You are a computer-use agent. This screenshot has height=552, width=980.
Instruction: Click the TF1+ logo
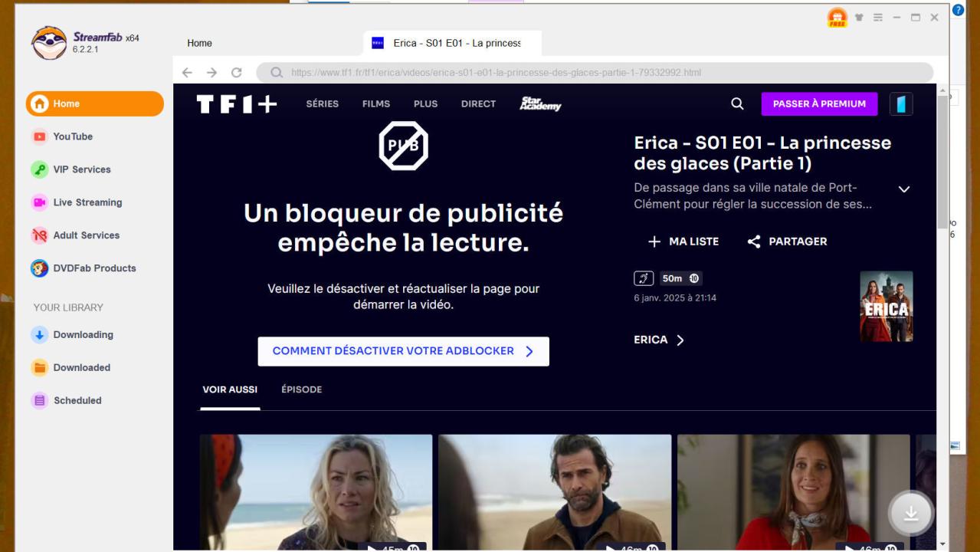click(x=237, y=103)
